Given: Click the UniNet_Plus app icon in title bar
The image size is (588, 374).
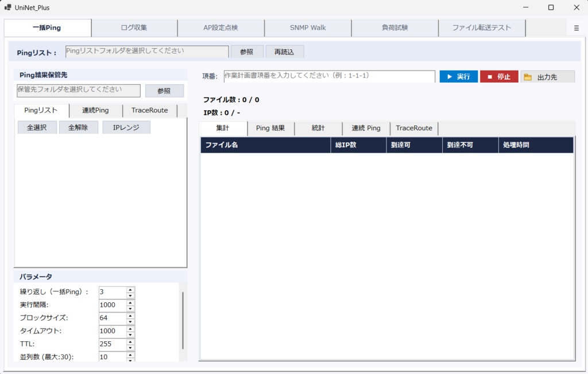Looking at the screenshot, I should tap(7, 7).
